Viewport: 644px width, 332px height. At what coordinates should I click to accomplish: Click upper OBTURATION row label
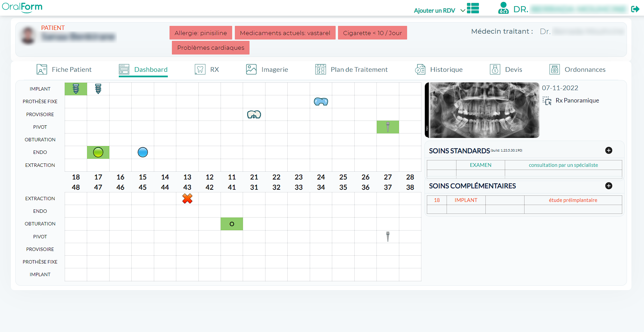[40, 140]
